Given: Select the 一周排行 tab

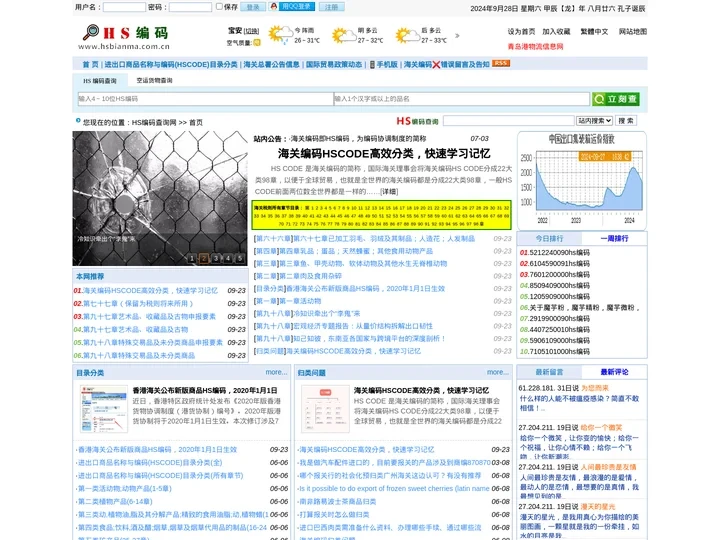Looking at the screenshot, I should (614, 238).
